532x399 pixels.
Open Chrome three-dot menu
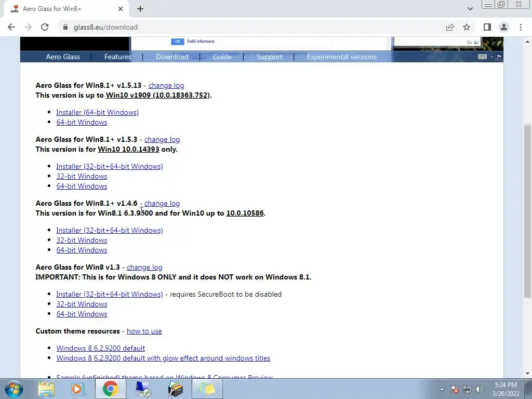click(521, 27)
